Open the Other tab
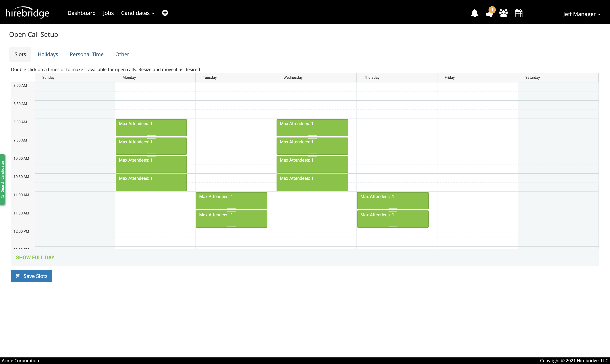Viewport: 610px width, 364px height. [122, 54]
